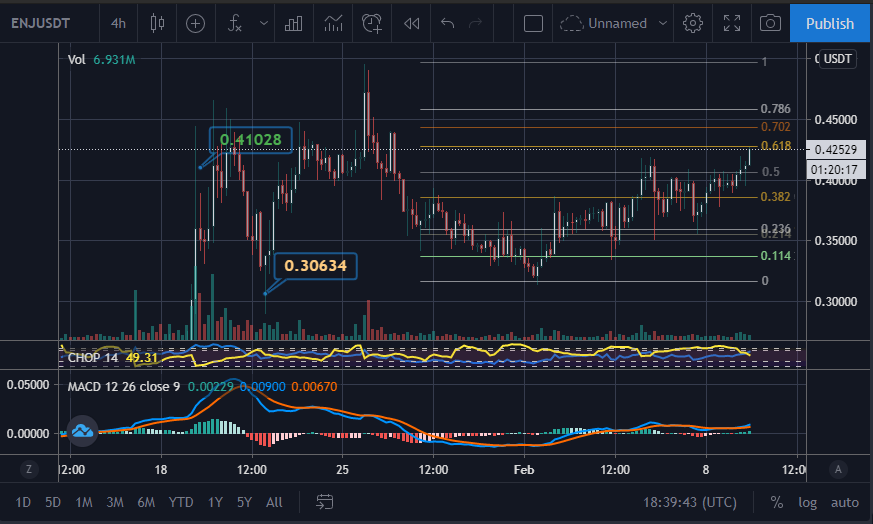Image resolution: width=873 pixels, height=524 pixels.
Task: Toggle the A auto-scale button
Action: 838,469
